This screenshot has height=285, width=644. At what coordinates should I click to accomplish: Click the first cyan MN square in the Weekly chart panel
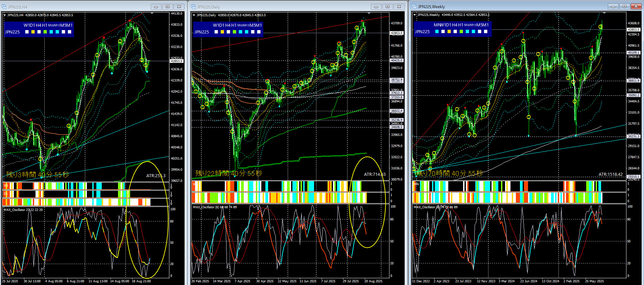coord(437,31)
